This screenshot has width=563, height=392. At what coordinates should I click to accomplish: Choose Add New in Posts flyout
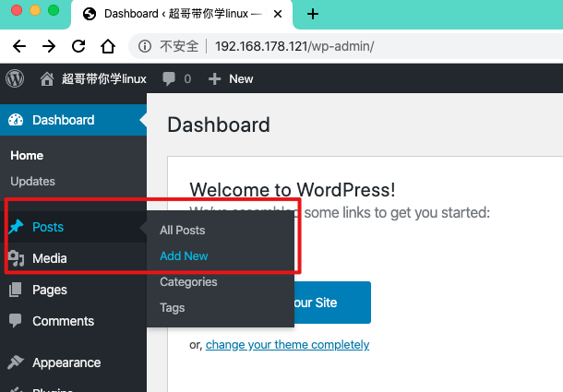click(x=184, y=255)
